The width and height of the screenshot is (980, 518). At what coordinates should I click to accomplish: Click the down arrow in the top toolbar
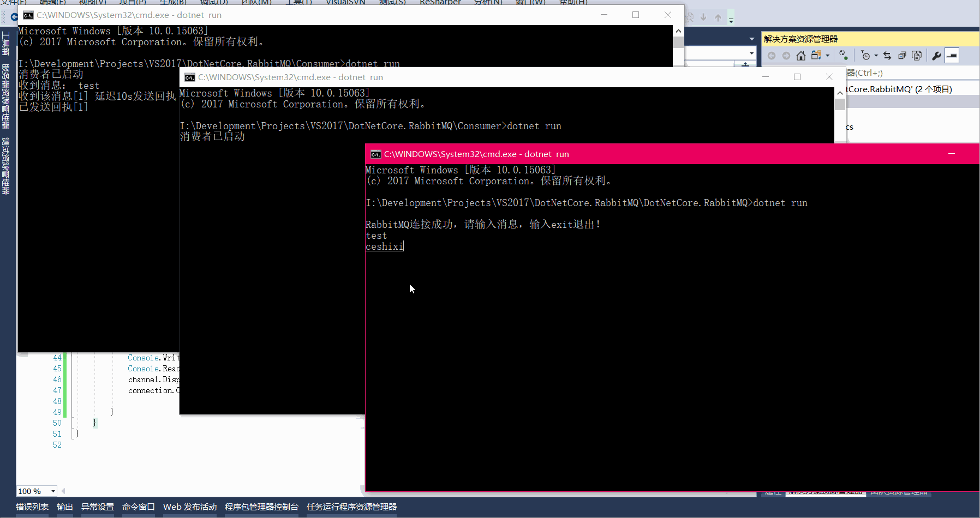point(703,17)
